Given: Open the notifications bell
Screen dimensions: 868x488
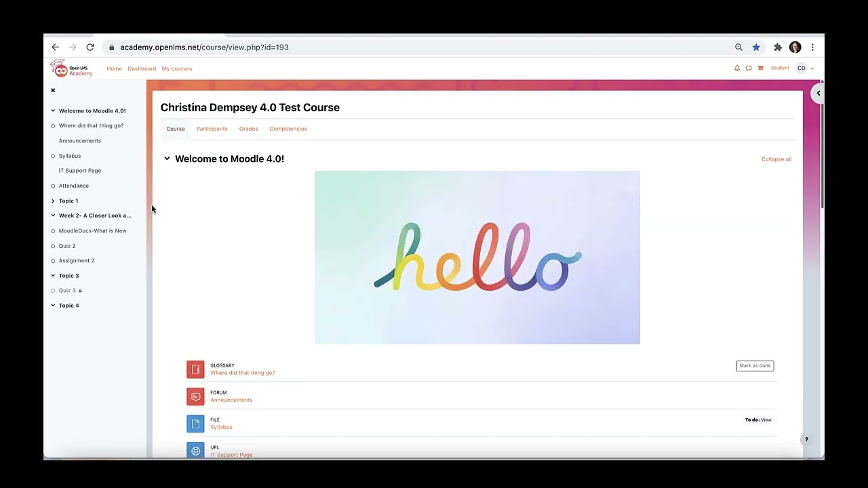Looking at the screenshot, I should (737, 68).
